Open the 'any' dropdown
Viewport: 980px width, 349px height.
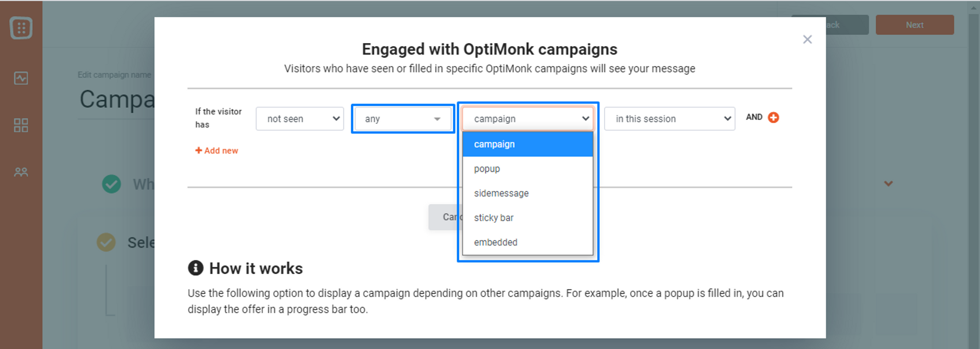point(403,119)
